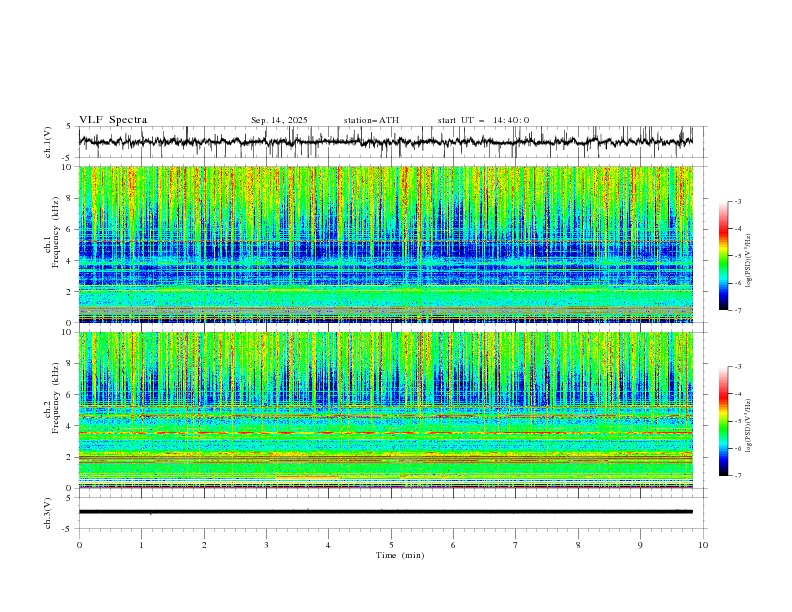This screenshot has height=612, width=792.
Task: Click time axis tick label '7'
Action: [516, 545]
